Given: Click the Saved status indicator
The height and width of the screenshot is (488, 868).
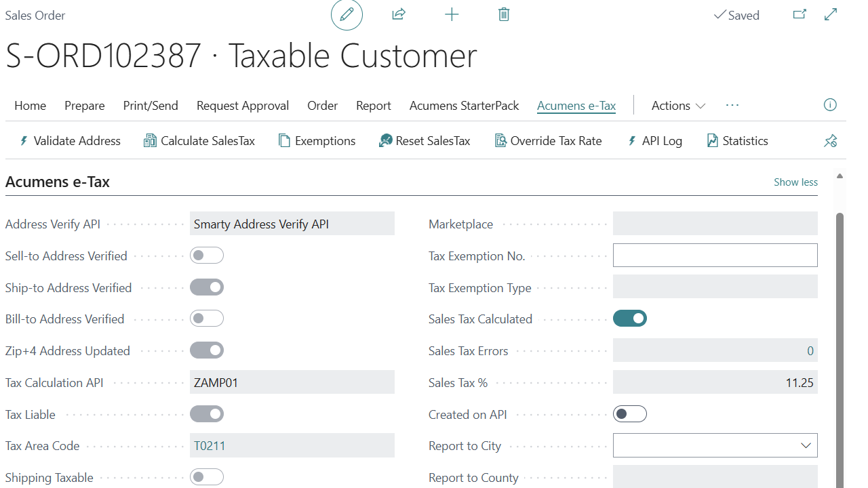Looking at the screenshot, I should pos(736,15).
